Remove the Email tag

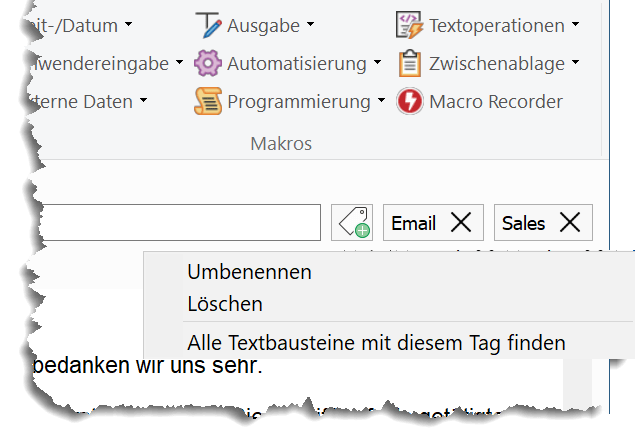pyautogui.click(x=461, y=222)
